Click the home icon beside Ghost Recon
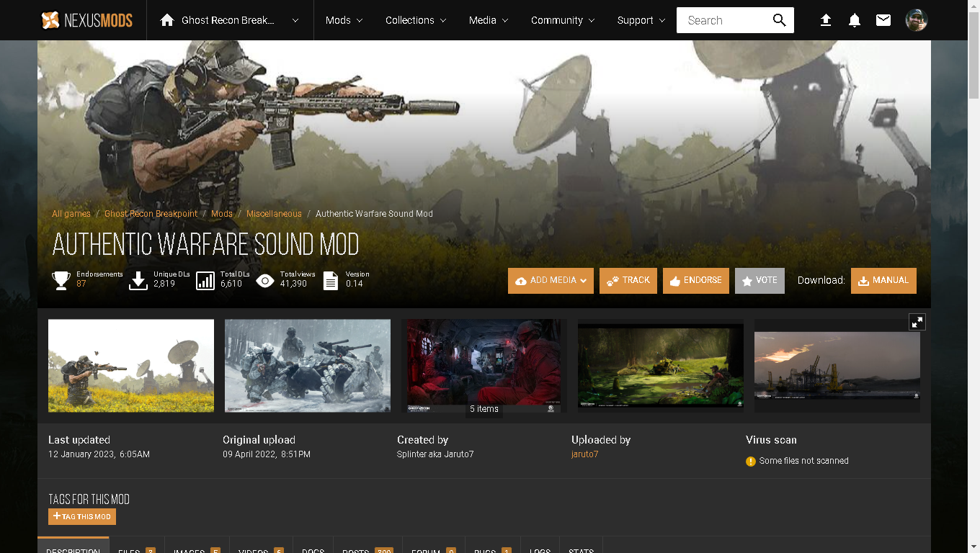The height and width of the screenshot is (553, 980). (167, 20)
